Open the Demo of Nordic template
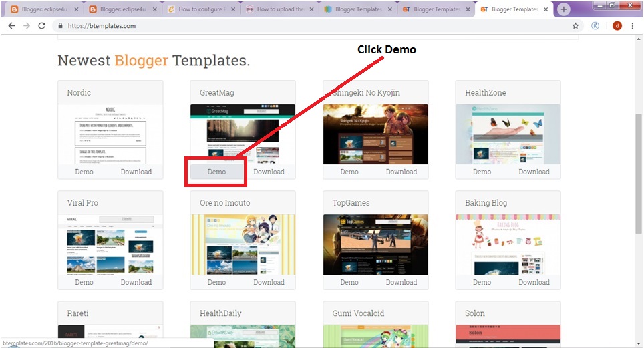644x348 pixels. [84, 172]
